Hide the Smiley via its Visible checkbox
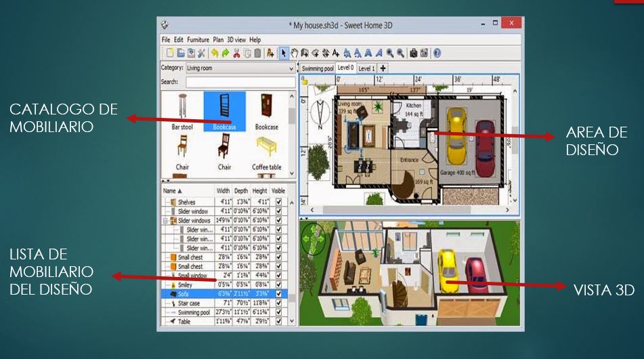This screenshot has width=644, height=359. pyautogui.click(x=279, y=284)
